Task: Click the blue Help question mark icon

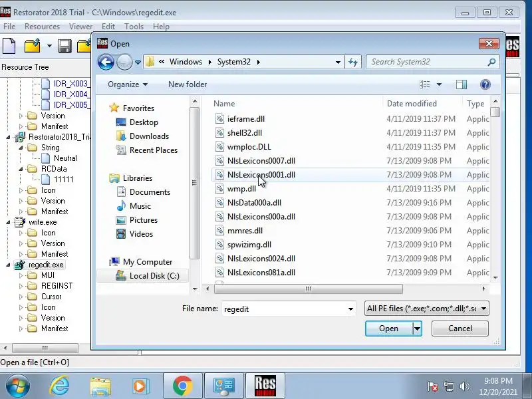Action: click(485, 84)
